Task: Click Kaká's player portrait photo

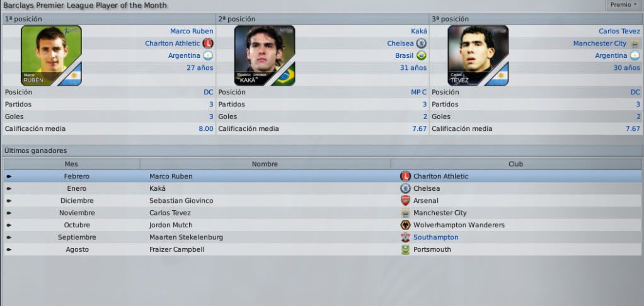Action: point(265,55)
